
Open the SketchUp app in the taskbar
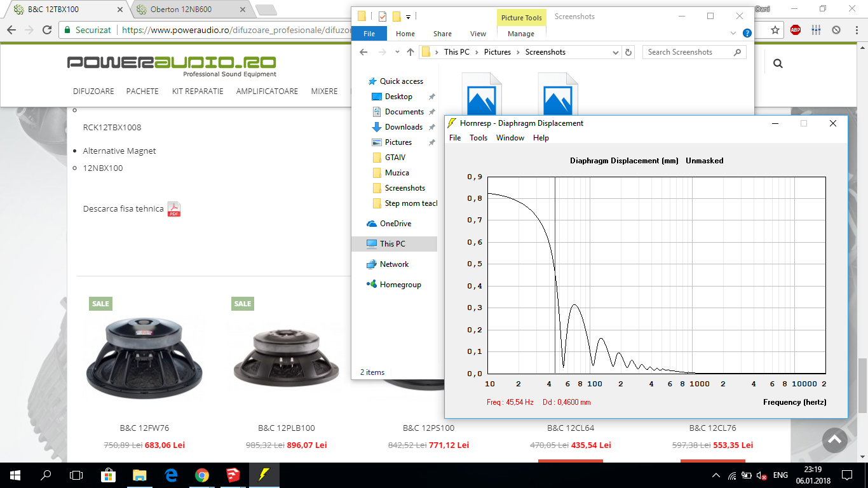(233, 475)
